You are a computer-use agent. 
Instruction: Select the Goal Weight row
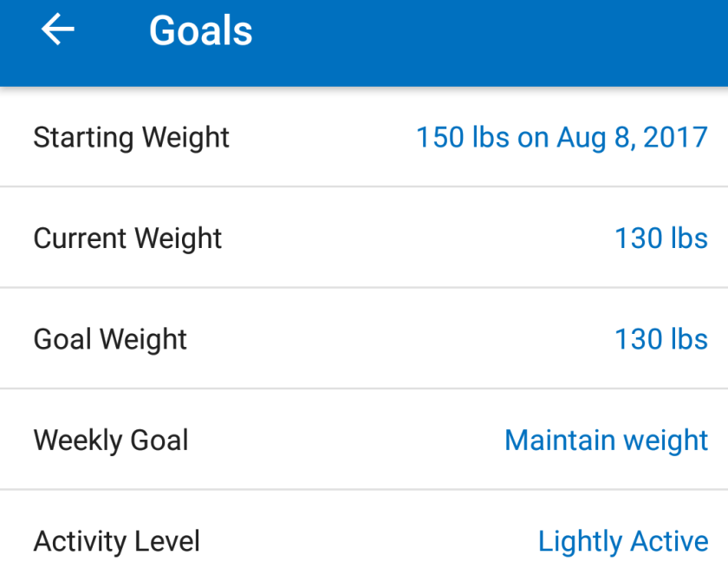pyautogui.click(x=390, y=339)
